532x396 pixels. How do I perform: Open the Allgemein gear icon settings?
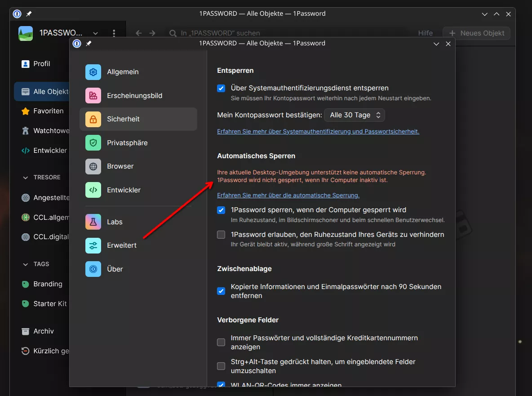(x=93, y=72)
